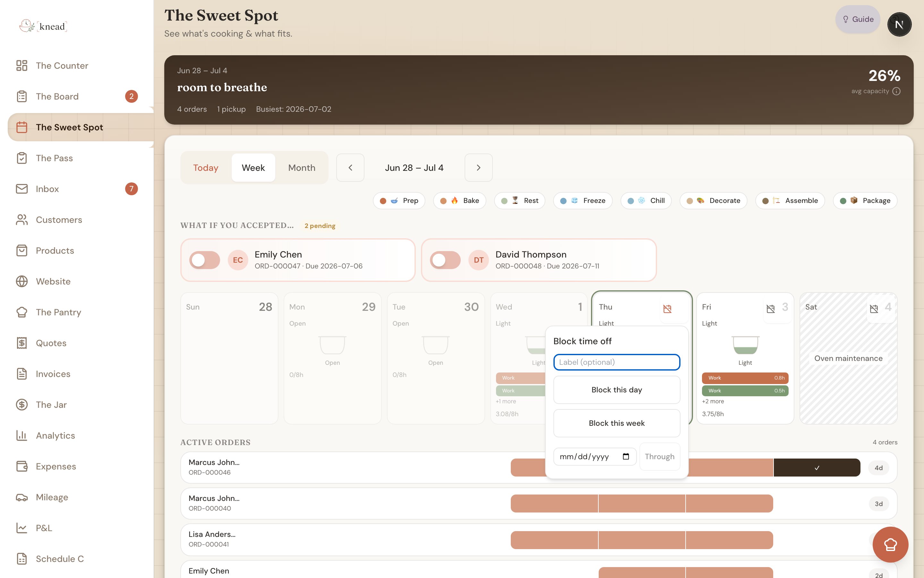The image size is (924, 578).
Task: Click The Pantry chef hat icon
Action: pyautogui.click(x=22, y=312)
